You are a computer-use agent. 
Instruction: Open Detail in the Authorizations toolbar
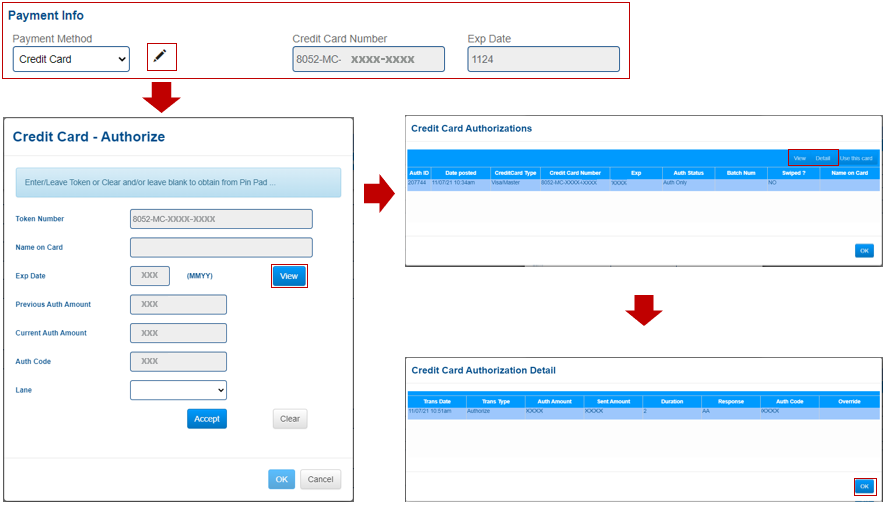click(823, 158)
